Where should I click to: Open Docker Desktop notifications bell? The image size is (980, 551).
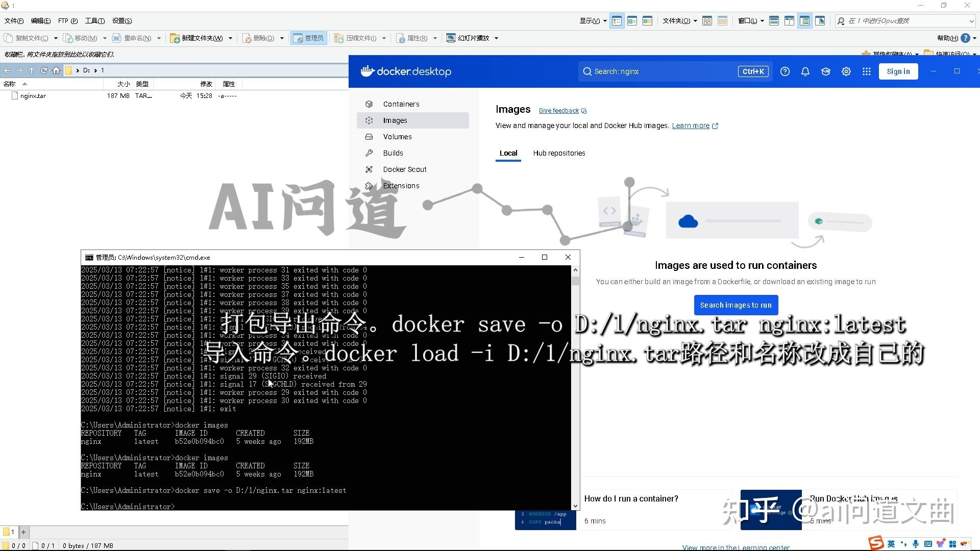click(805, 71)
